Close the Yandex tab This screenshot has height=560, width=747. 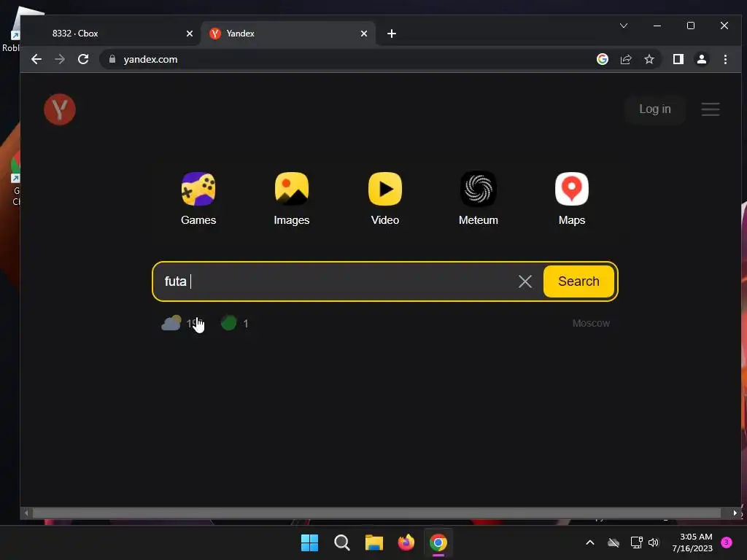(364, 34)
